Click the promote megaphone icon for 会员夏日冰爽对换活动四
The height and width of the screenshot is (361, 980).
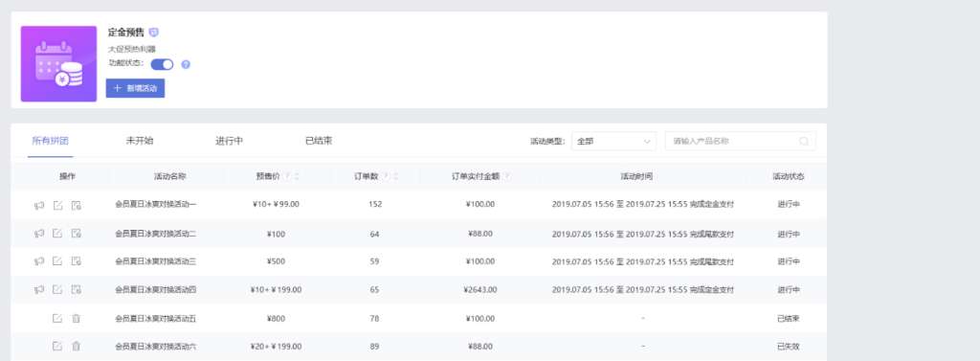point(38,290)
